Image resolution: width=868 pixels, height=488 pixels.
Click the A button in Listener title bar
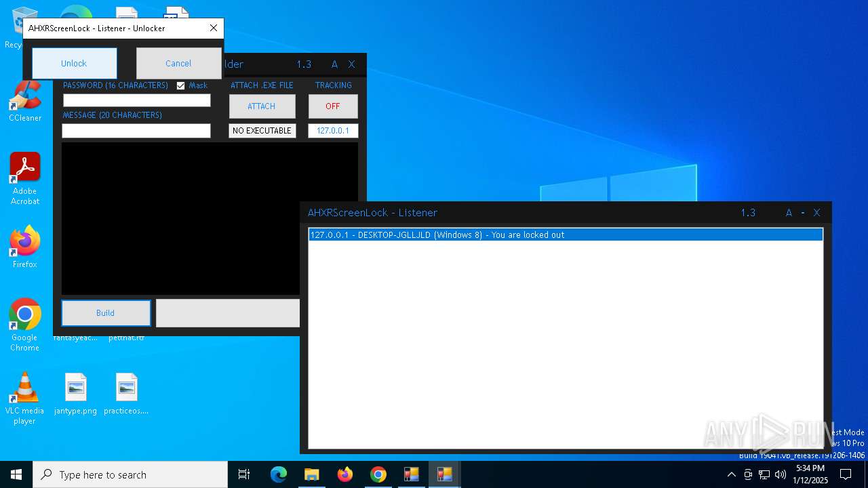click(789, 213)
